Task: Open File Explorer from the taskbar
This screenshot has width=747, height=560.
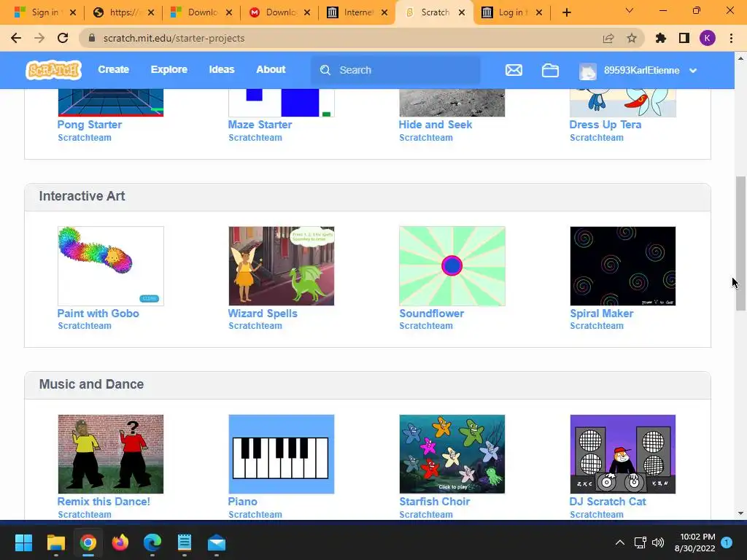Action: 55,542
